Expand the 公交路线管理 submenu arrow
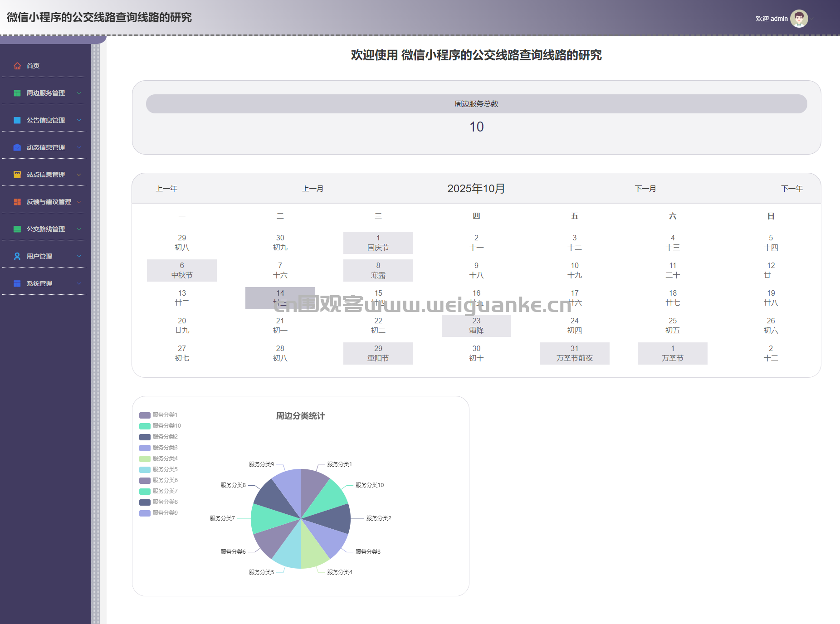The width and height of the screenshot is (840, 624). (79, 229)
